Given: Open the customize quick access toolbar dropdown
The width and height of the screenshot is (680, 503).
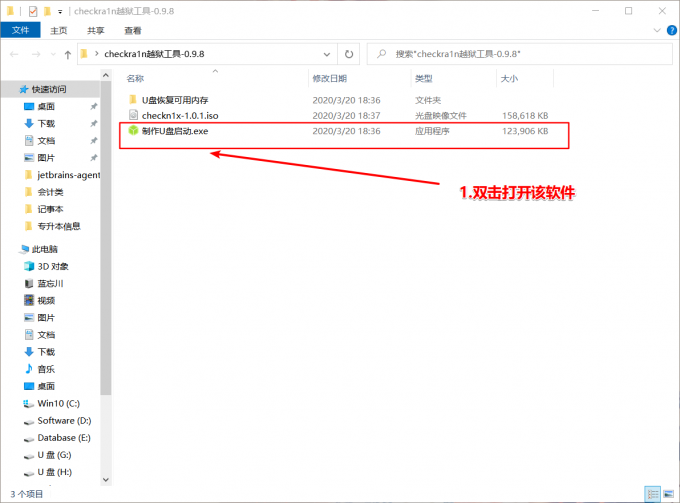Looking at the screenshot, I should coord(60,12).
